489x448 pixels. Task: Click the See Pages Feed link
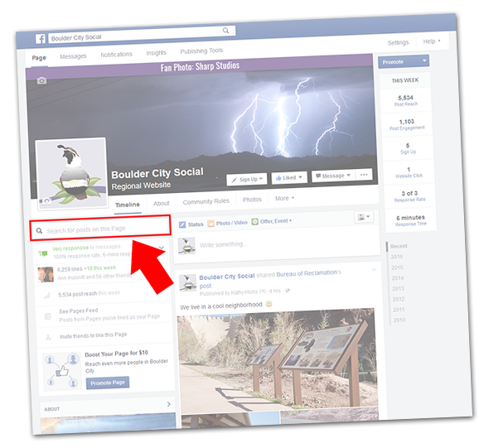click(78, 311)
